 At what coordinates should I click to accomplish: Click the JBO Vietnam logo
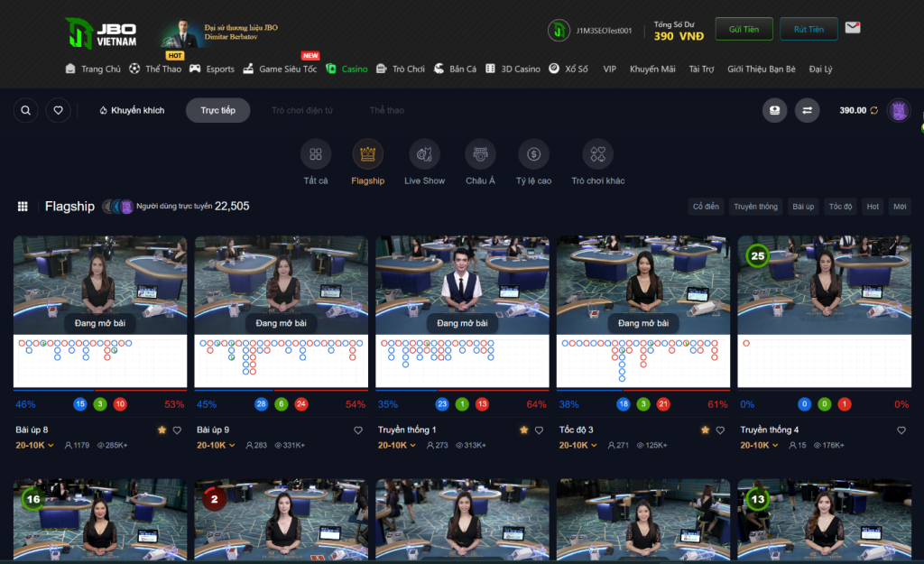[101, 33]
